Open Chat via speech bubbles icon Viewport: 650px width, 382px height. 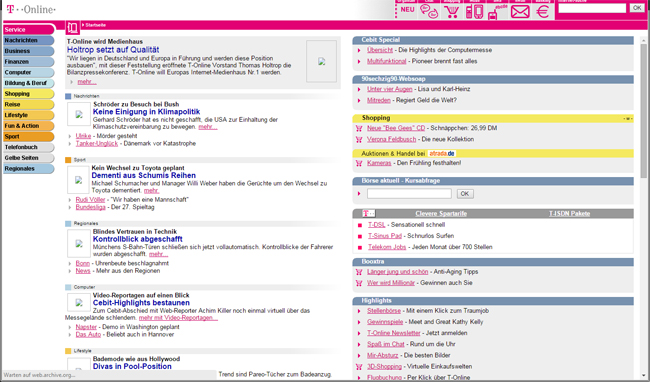429,11
